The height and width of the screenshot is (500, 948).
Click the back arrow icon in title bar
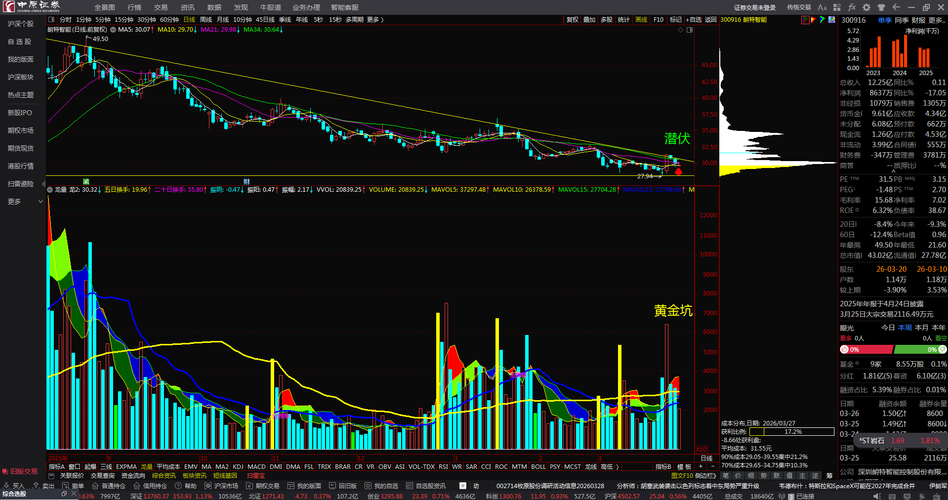pos(896,7)
